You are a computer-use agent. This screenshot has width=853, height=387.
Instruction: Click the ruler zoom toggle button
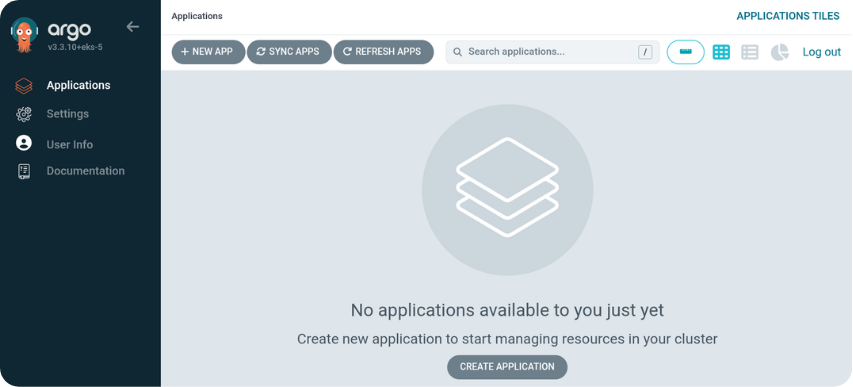[685, 52]
